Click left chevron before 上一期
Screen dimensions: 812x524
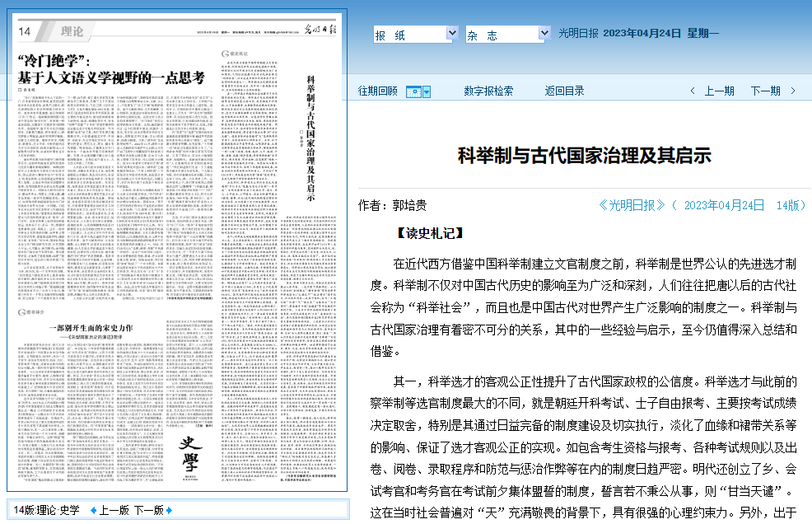pyautogui.click(x=693, y=91)
